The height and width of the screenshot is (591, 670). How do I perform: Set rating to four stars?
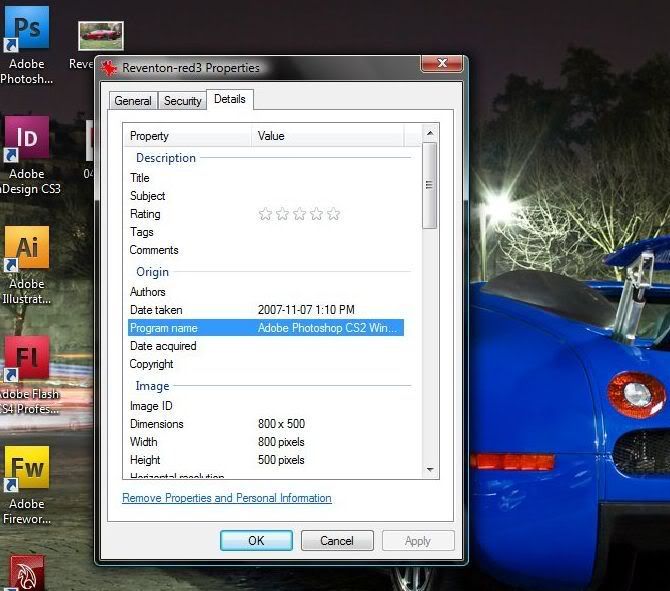pos(316,214)
